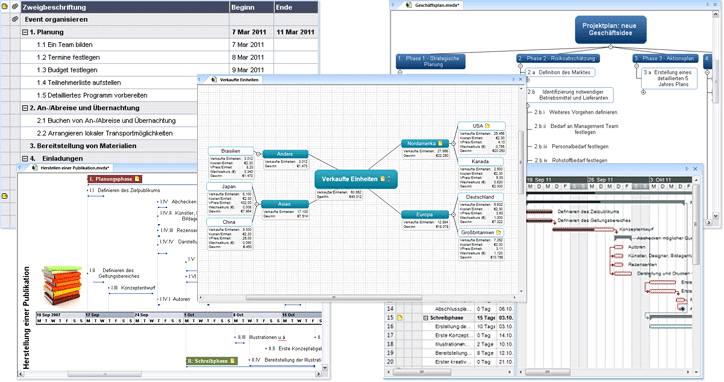Select the Nordamerika branch
The width and height of the screenshot is (724, 382).
point(425,144)
